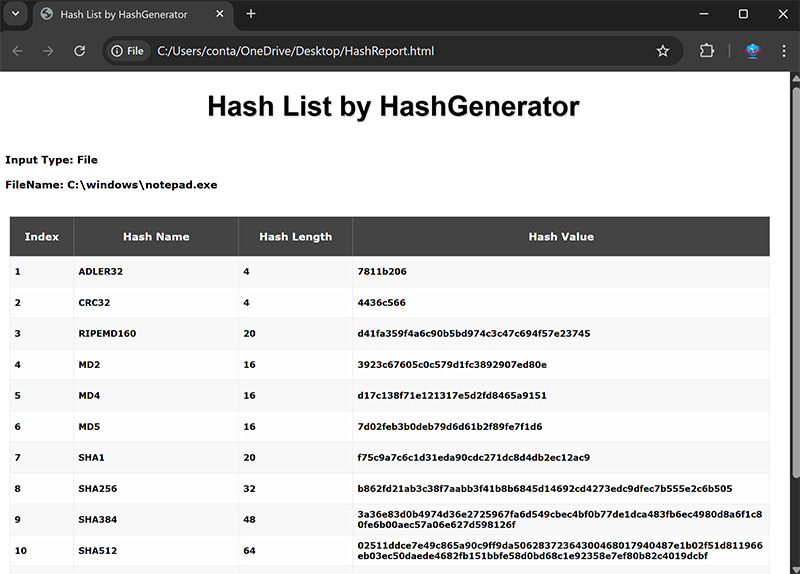The image size is (800, 574).
Task: Click the page title heading text
Action: (393, 106)
